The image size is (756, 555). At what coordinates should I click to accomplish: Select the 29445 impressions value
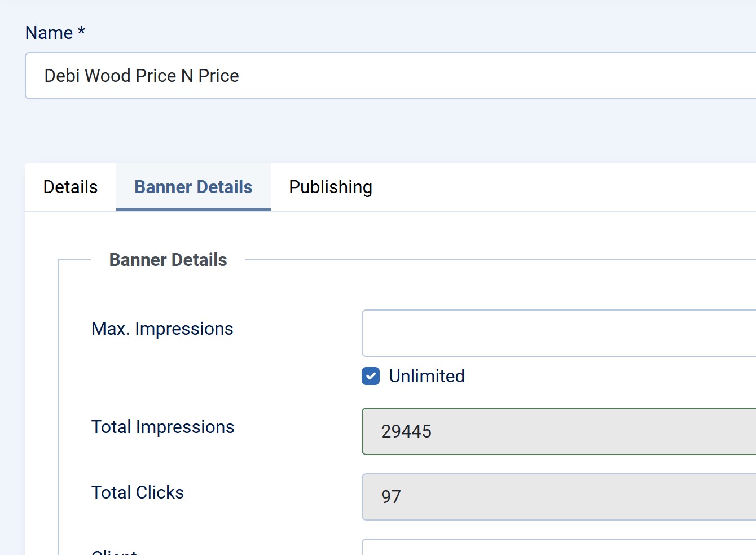pos(406,431)
